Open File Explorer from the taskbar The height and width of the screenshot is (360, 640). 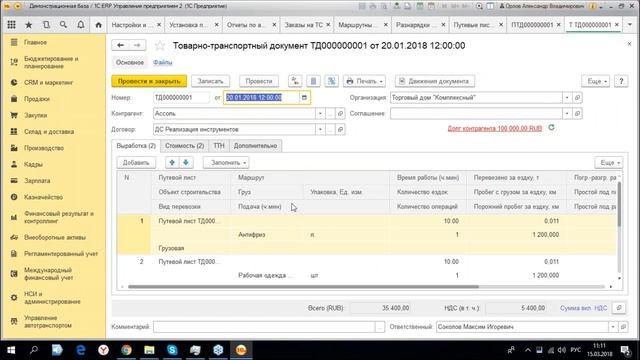click(149, 350)
